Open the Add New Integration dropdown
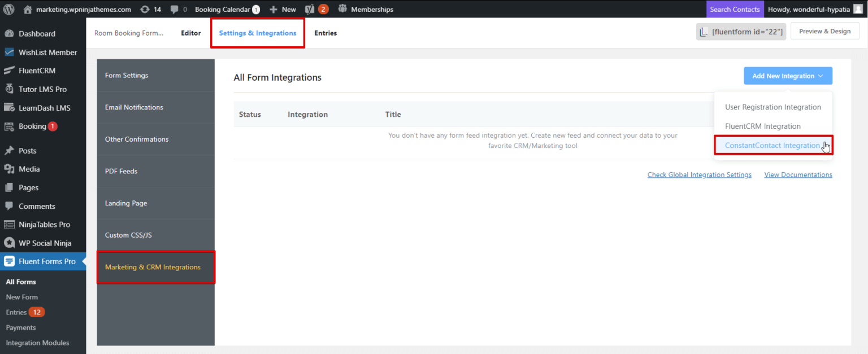Image resolution: width=868 pixels, height=354 pixels. pyautogui.click(x=788, y=75)
